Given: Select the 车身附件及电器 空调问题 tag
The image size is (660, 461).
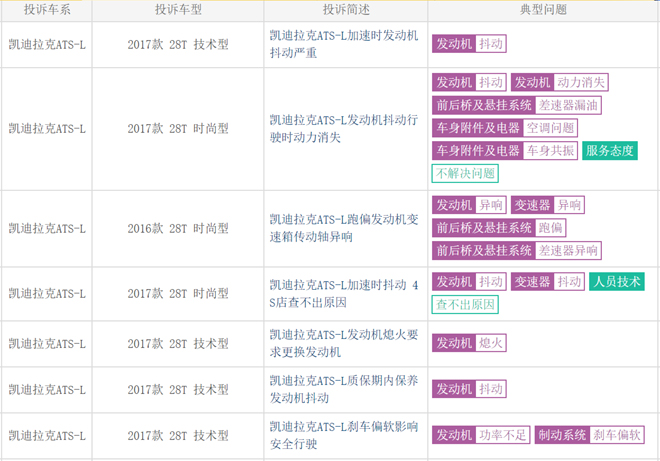Looking at the screenshot, I should pyautogui.click(x=505, y=128).
